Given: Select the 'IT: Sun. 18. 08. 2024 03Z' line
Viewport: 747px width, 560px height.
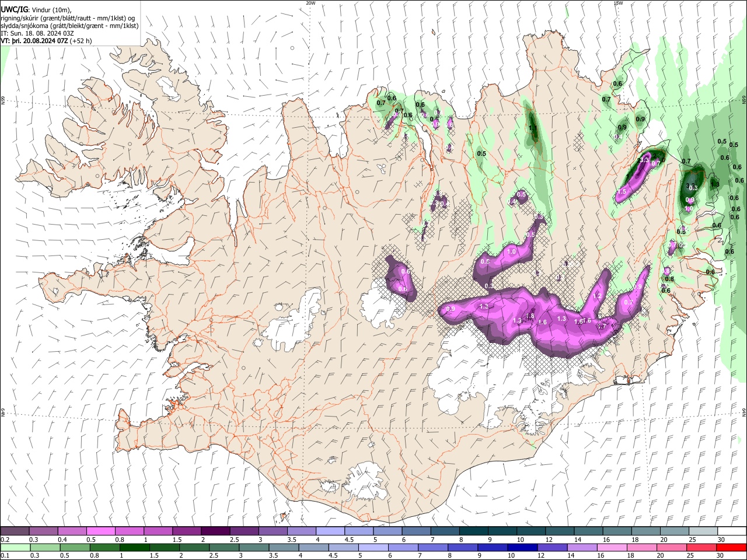Looking at the screenshot, I should coord(37,34).
